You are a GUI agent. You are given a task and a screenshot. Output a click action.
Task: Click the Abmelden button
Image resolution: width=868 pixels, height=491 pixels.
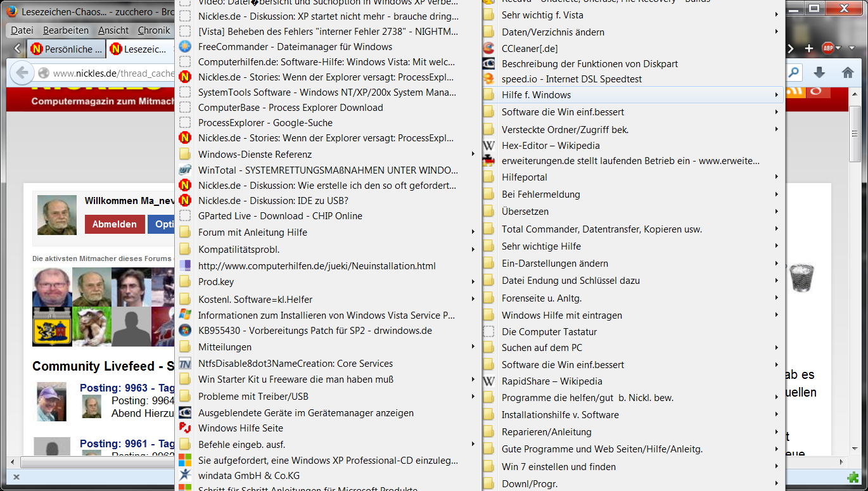click(x=115, y=224)
